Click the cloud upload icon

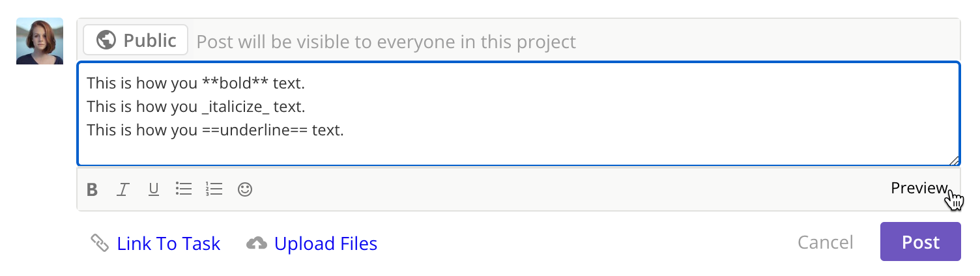pyautogui.click(x=257, y=243)
